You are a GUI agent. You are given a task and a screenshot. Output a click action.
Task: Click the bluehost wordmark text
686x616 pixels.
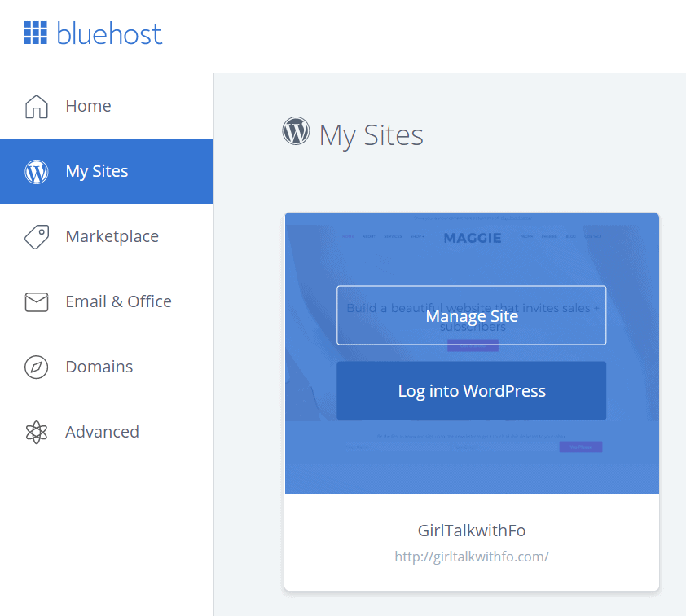(x=109, y=33)
